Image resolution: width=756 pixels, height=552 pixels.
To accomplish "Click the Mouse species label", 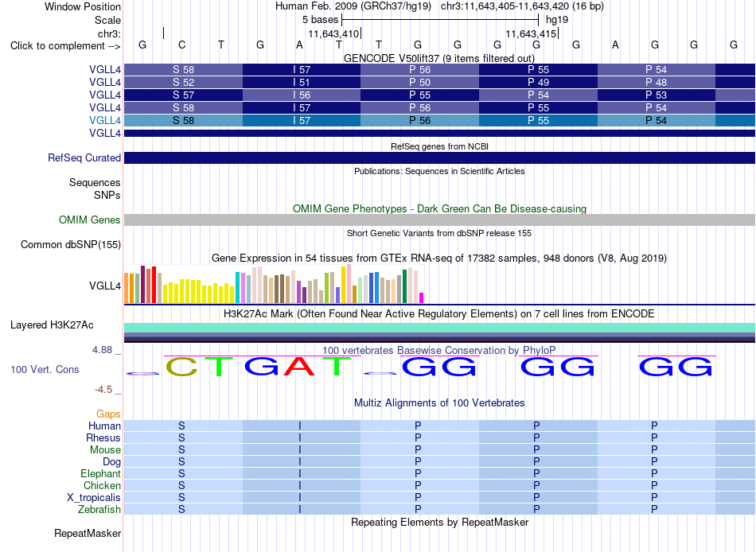I will click(105, 450).
